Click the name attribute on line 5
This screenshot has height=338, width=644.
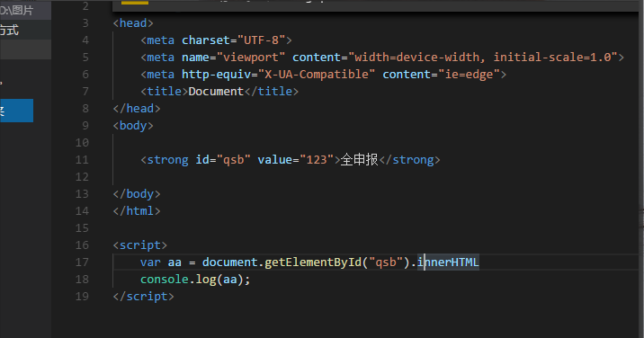[x=195, y=58]
